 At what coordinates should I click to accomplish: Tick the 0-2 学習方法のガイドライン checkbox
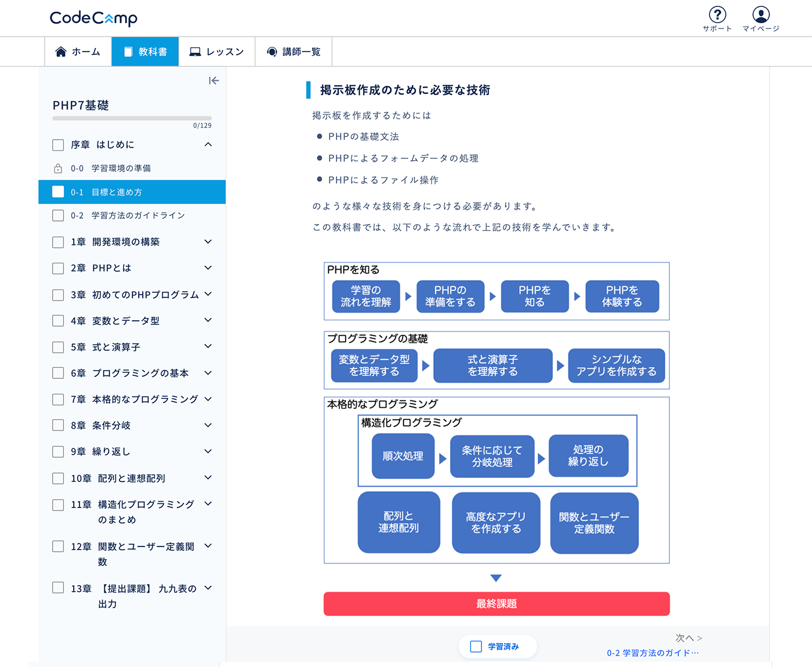[58, 216]
